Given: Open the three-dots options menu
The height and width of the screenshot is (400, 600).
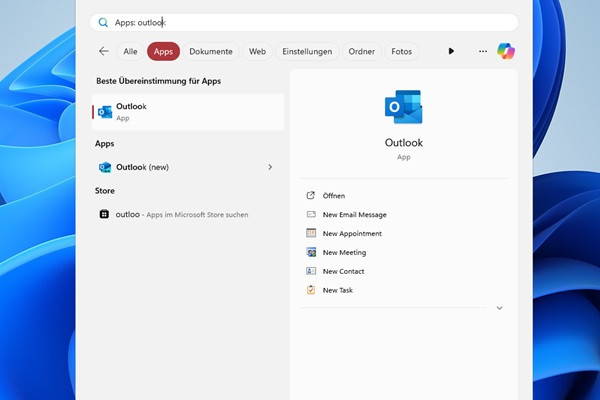Looking at the screenshot, I should pos(483,51).
